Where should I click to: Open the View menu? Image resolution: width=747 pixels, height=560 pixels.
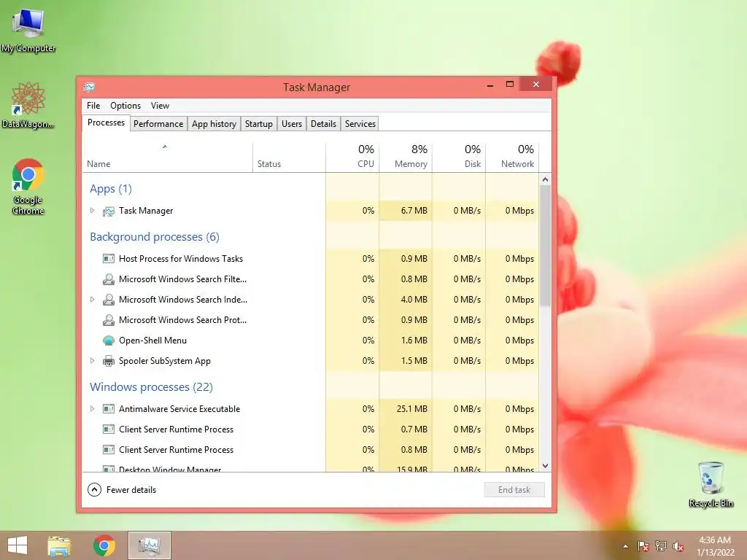pyautogui.click(x=160, y=106)
